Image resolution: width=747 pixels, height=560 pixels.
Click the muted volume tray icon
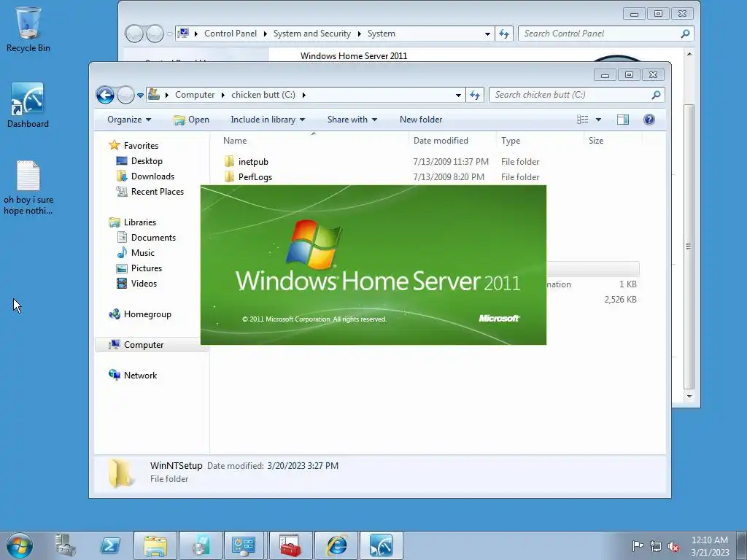coord(673,546)
